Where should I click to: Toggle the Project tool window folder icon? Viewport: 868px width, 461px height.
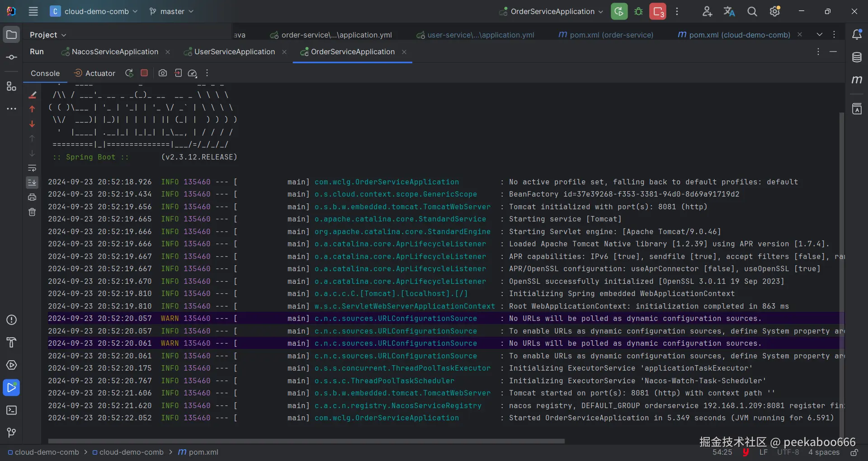coord(11,35)
